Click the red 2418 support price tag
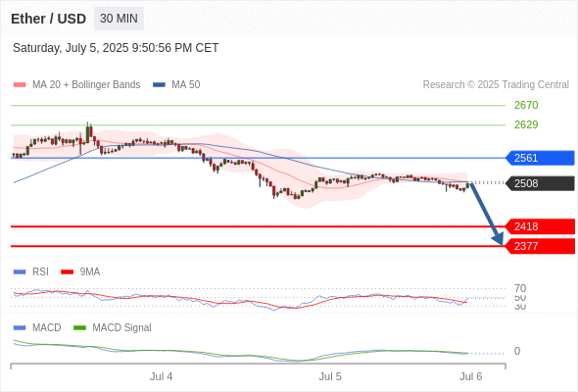 tap(540, 226)
